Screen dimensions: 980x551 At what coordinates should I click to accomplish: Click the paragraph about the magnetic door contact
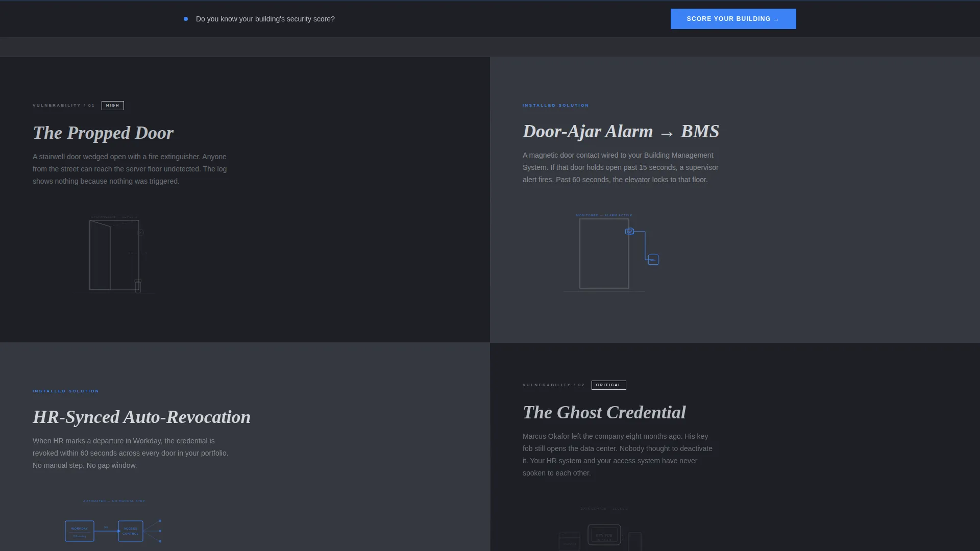pos(621,167)
